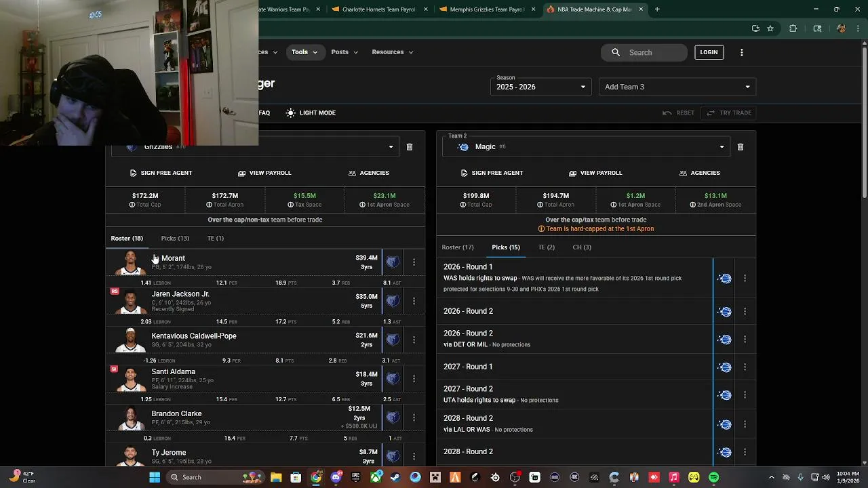
Task: Open options menu for Brandon Clarke
Action: (414, 418)
